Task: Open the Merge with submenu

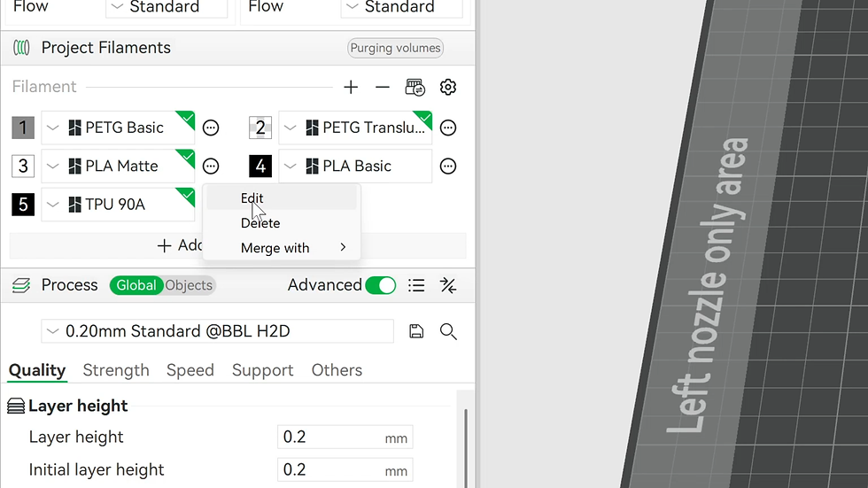Action: point(282,248)
